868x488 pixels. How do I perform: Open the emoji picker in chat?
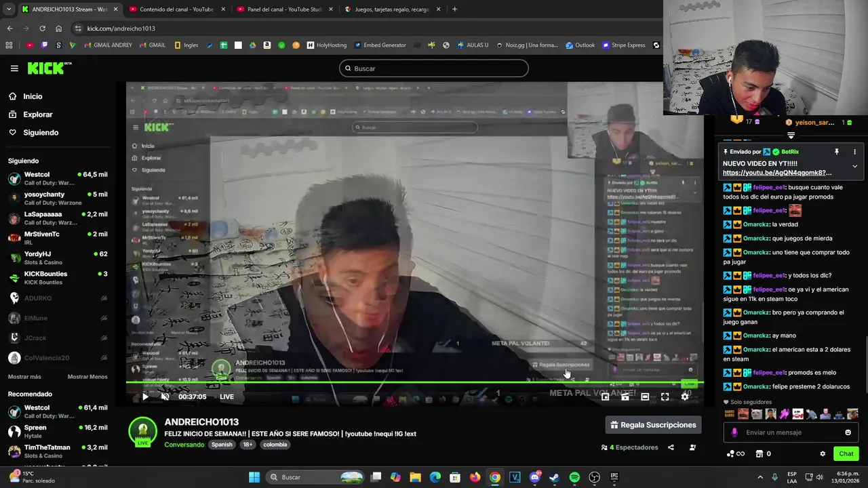[x=848, y=432]
